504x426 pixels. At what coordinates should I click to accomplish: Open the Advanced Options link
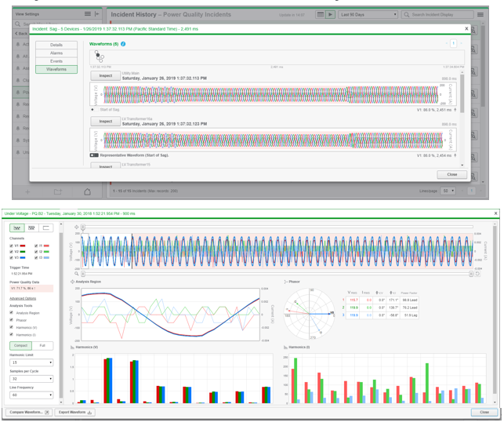click(x=23, y=298)
